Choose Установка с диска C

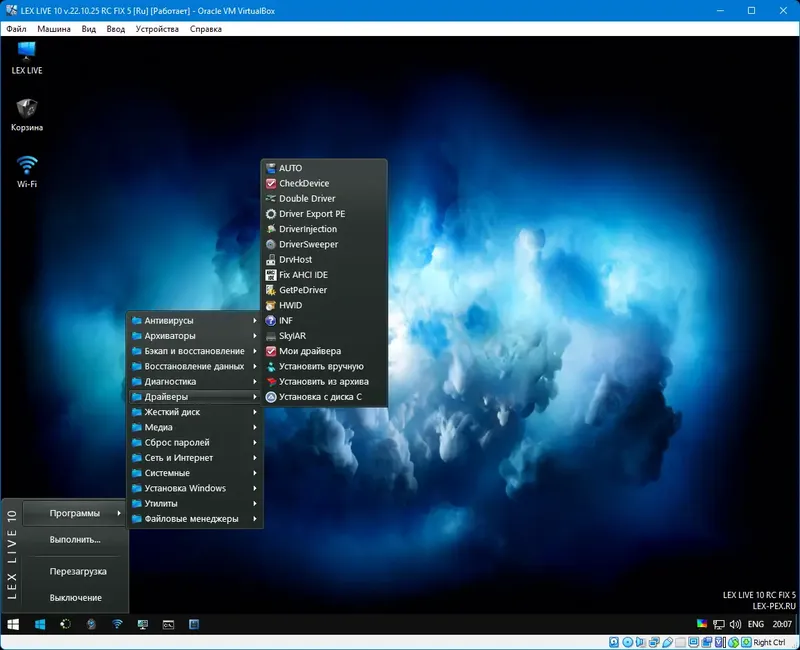tap(324, 397)
